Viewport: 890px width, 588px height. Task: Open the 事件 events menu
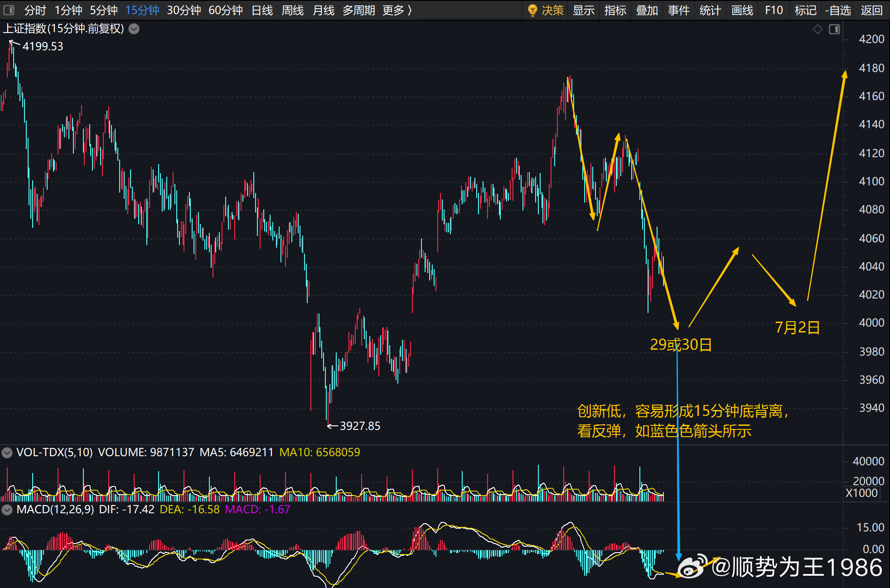point(679,10)
